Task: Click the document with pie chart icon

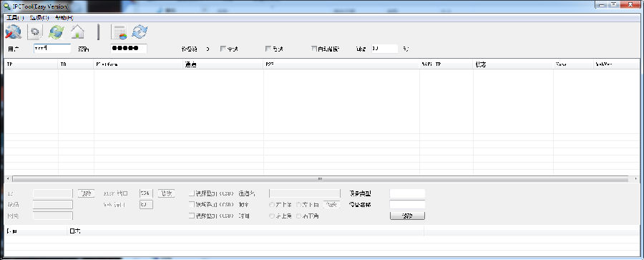Action: (119, 32)
